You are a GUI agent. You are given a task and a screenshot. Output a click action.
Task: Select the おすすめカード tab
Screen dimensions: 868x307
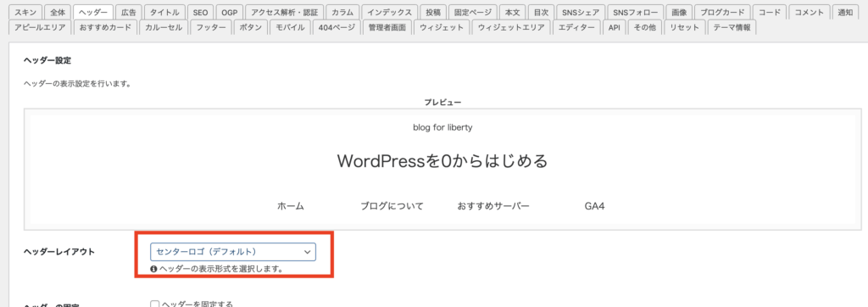[105, 28]
